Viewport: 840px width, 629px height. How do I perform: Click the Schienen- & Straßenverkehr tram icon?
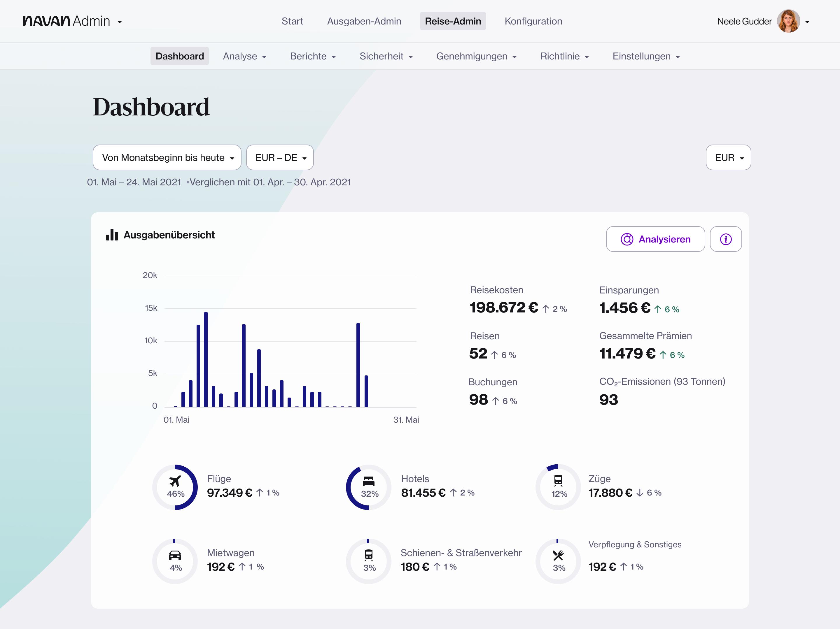(x=368, y=555)
